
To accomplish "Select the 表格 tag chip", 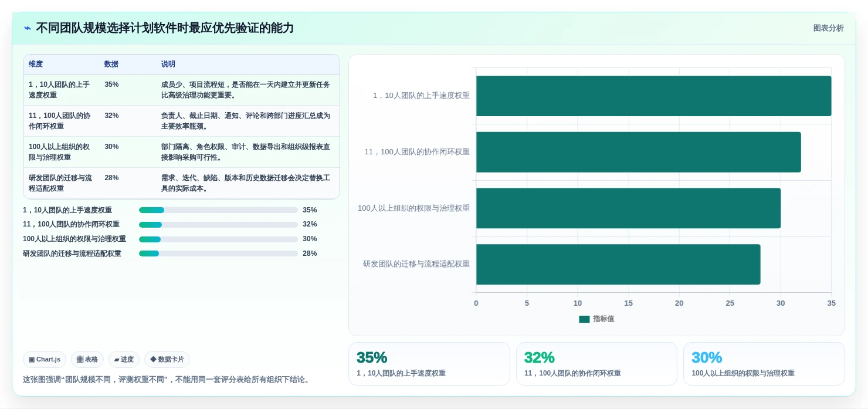I will pos(87,359).
